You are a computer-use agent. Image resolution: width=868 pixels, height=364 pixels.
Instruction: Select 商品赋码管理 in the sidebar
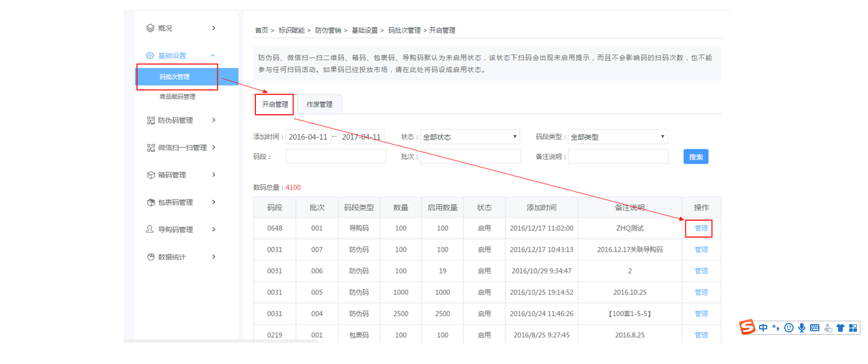(x=177, y=97)
